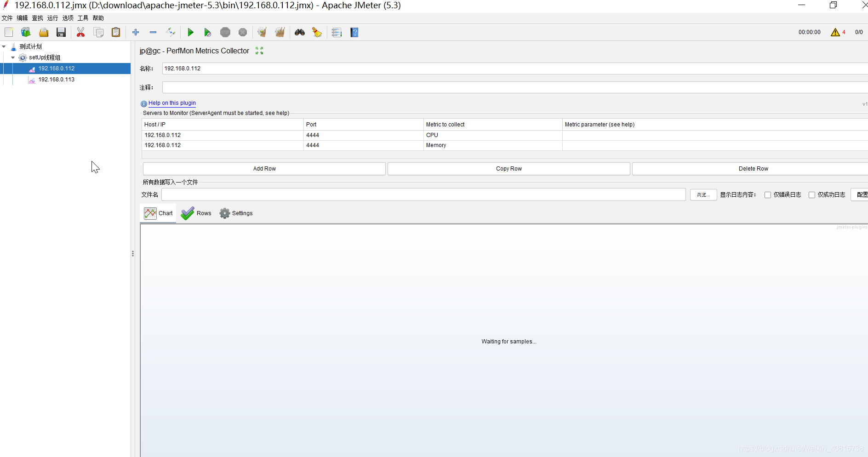The width and height of the screenshot is (868, 457).
Task: Click the Cut scissors icon
Action: click(x=81, y=32)
